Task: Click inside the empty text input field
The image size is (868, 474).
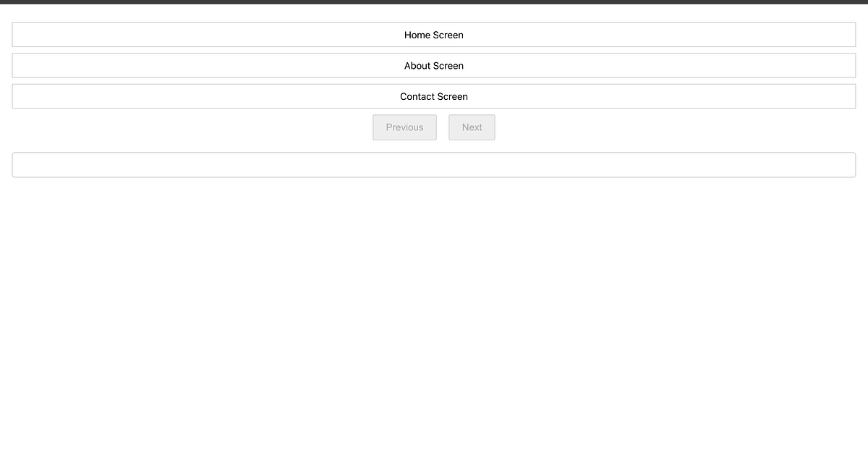Action: [434, 164]
